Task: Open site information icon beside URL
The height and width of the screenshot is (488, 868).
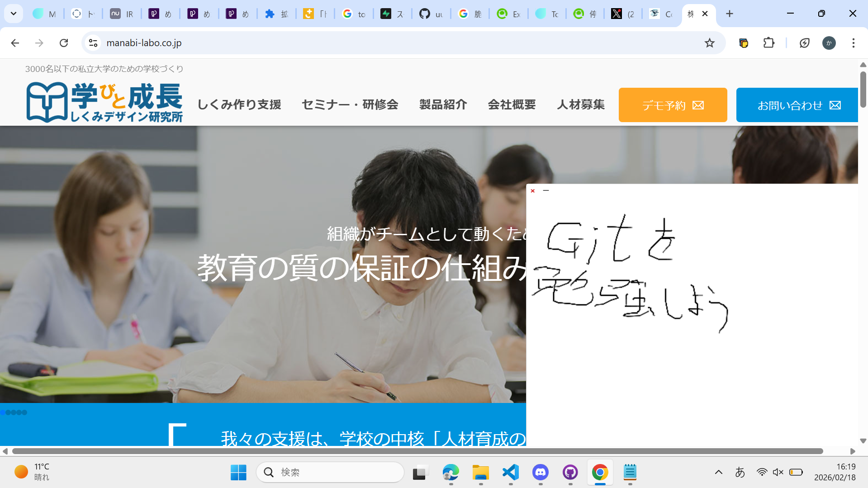Action: [x=93, y=43]
